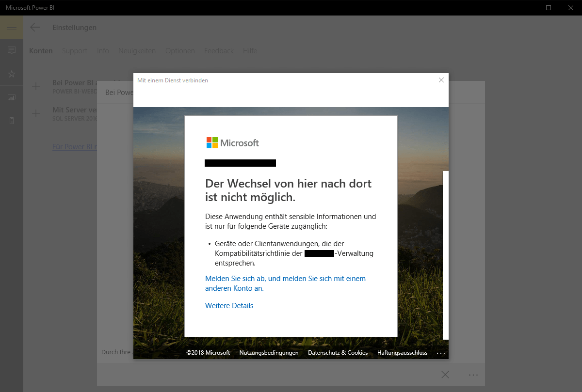This screenshot has width=582, height=392.
Task: Open the Optionen tab
Action: coord(180,51)
